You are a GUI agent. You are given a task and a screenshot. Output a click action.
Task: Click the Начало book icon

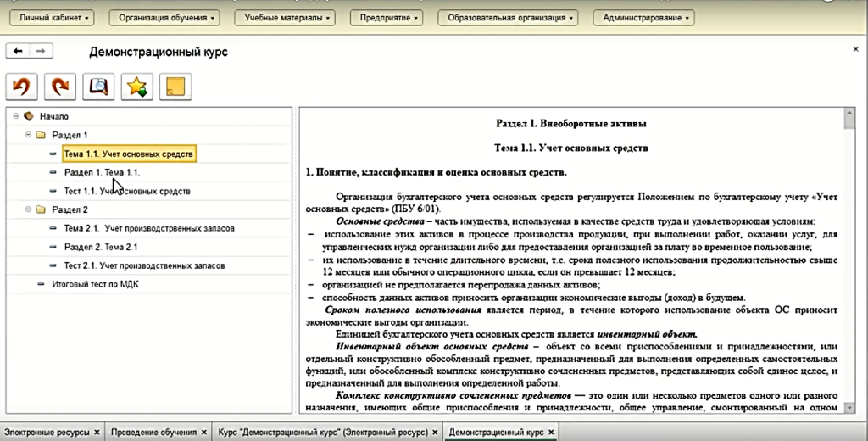[29, 116]
